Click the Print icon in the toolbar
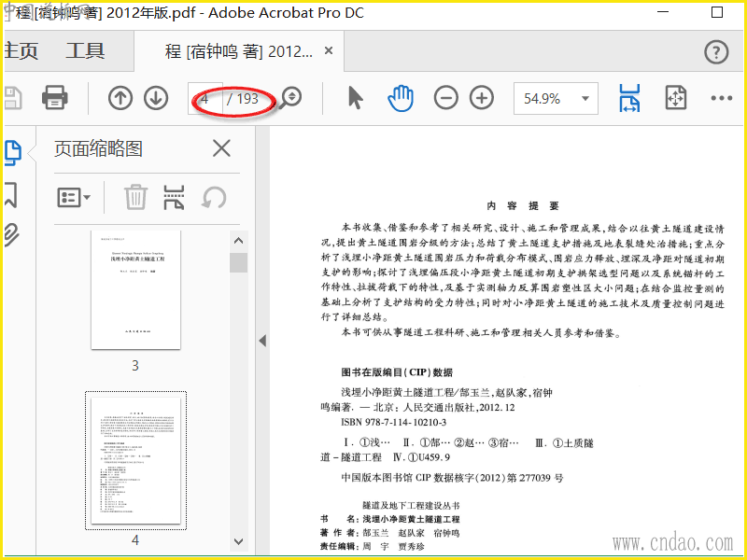 55,98
